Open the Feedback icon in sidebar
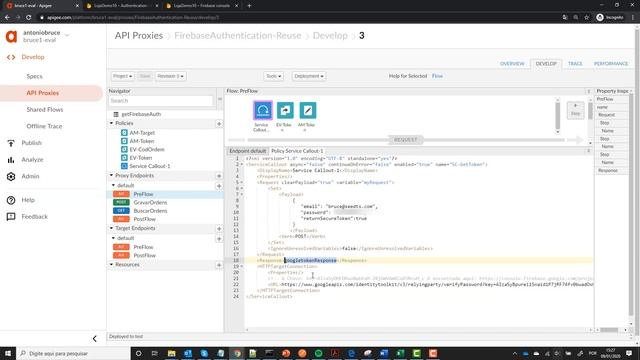The width and height of the screenshot is (640, 360). point(11,217)
